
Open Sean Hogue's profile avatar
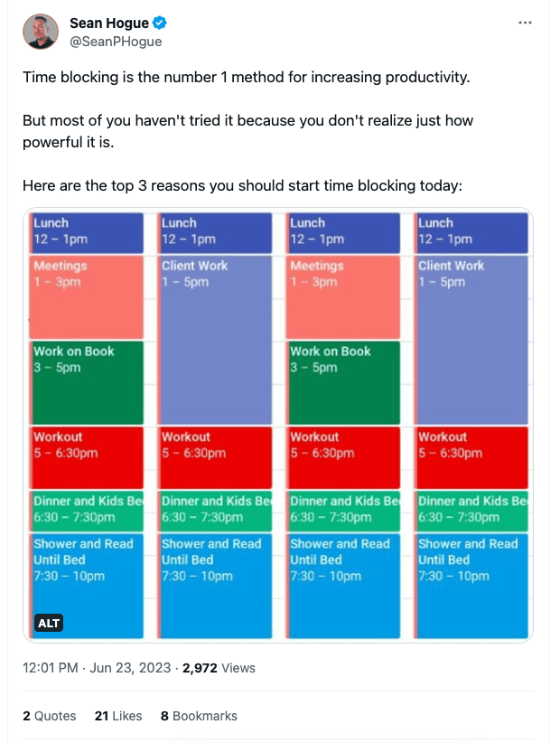point(41,32)
